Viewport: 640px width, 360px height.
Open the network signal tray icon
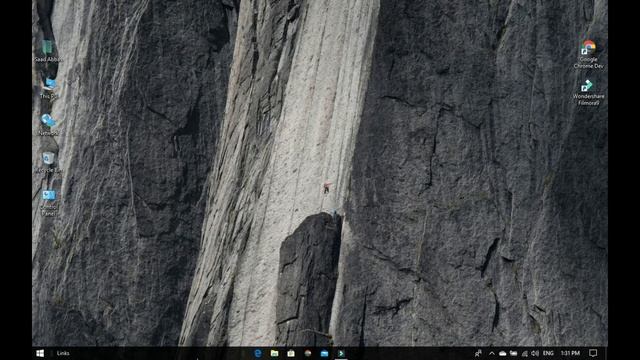[x=524, y=353]
